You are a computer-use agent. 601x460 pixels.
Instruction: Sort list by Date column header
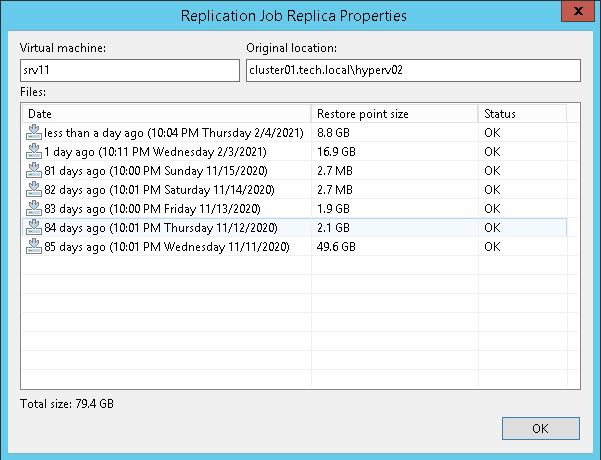click(166, 114)
